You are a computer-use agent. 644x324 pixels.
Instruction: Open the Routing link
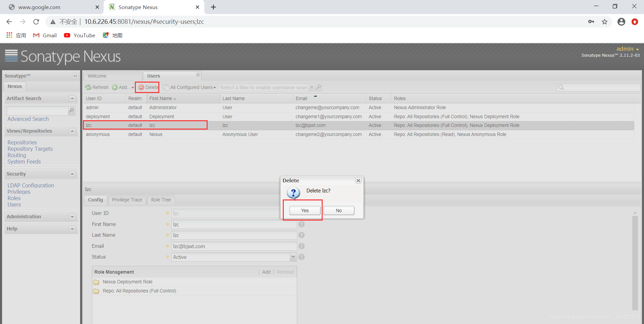coord(17,155)
